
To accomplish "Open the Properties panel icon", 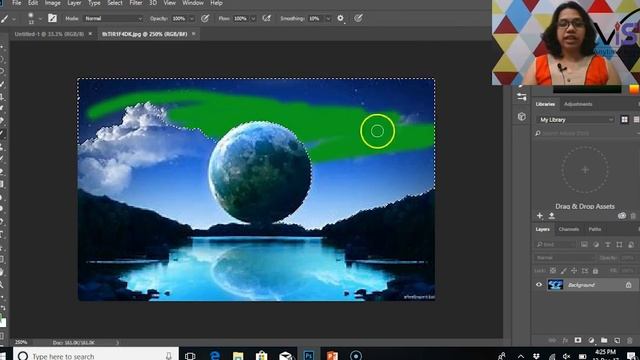I will (521, 97).
